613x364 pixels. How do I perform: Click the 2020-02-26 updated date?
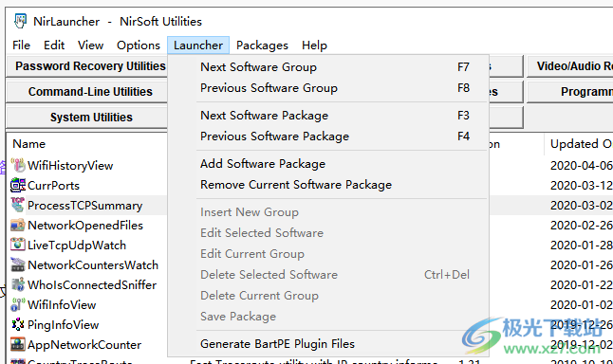[582, 226]
